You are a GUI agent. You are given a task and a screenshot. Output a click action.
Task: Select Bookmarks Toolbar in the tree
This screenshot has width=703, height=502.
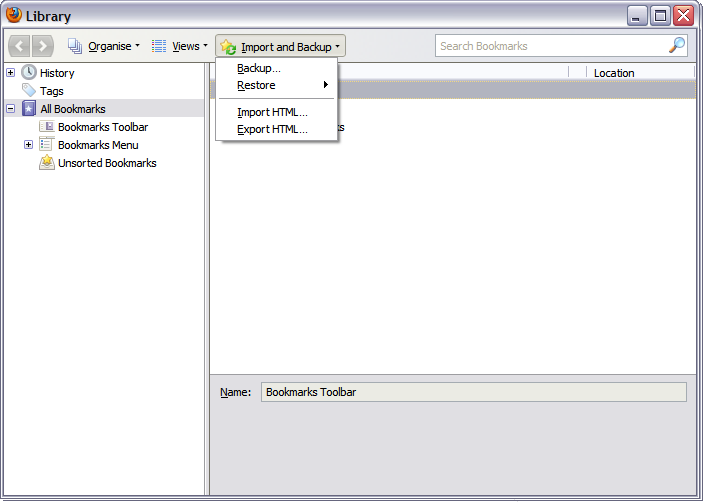(x=103, y=127)
